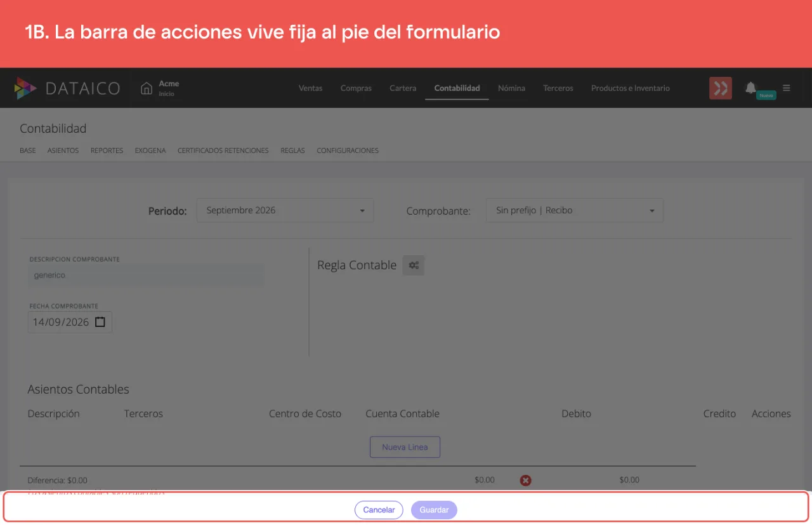Image resolution: width=812 pixels, height=525 pixels.
Task: Switch to the REGLAS tab
Action: pos(292,150)
